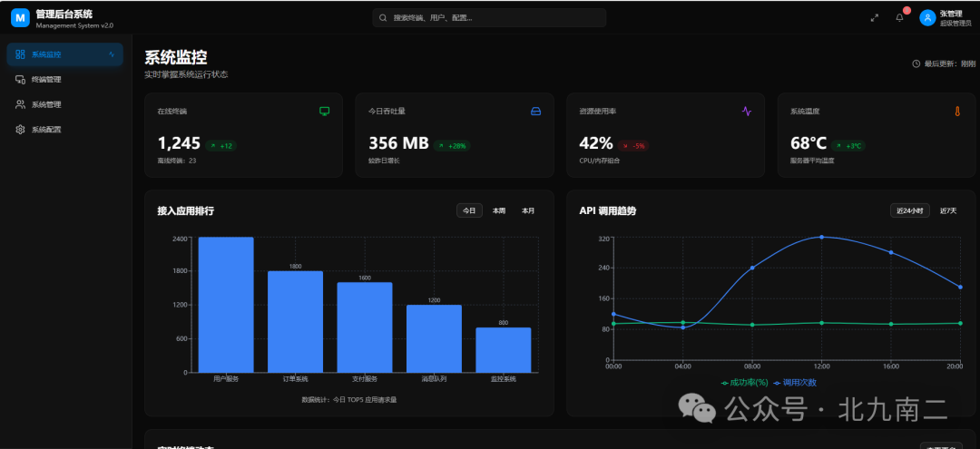This screenshot has width=980, height=449.
Task: Click the user avatar icon
Action: [x=927, y=18]
